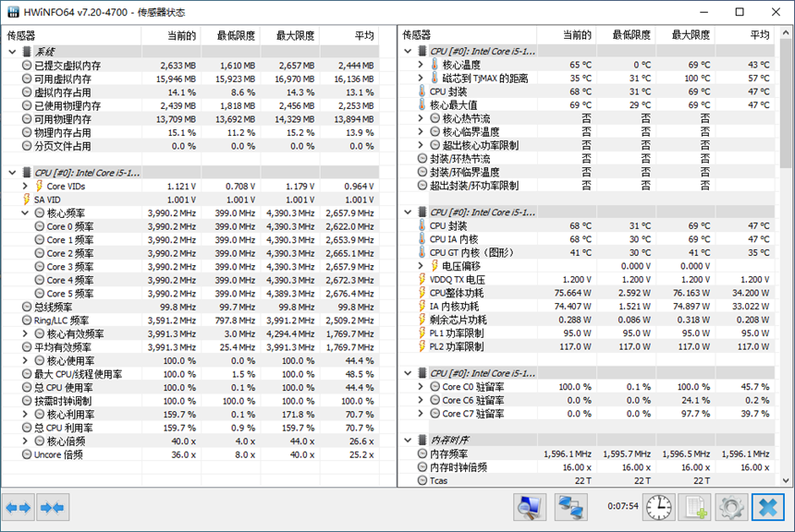Collapse the 内存时序 group

409,440
